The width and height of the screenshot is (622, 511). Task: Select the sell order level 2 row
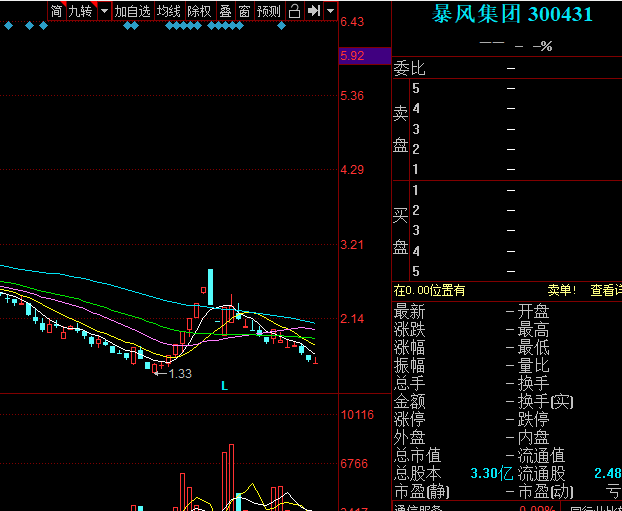pos(516,149)
